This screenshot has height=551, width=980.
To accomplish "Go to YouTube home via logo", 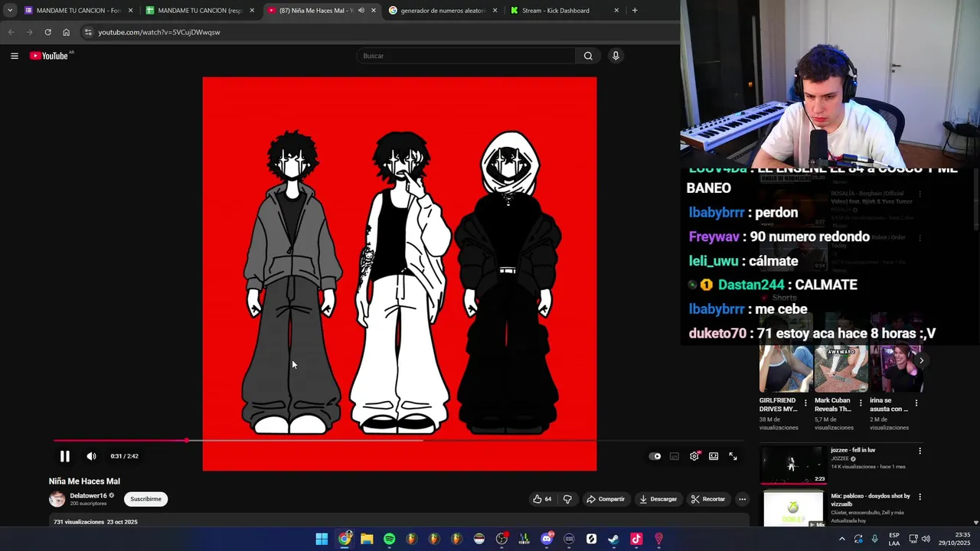I will pos(50,56).
